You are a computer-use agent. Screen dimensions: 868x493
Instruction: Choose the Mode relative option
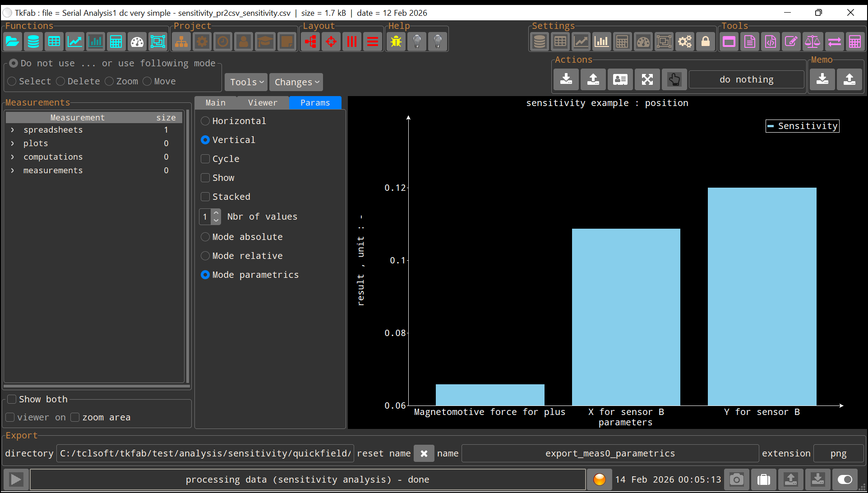click(x=205, y=256)
